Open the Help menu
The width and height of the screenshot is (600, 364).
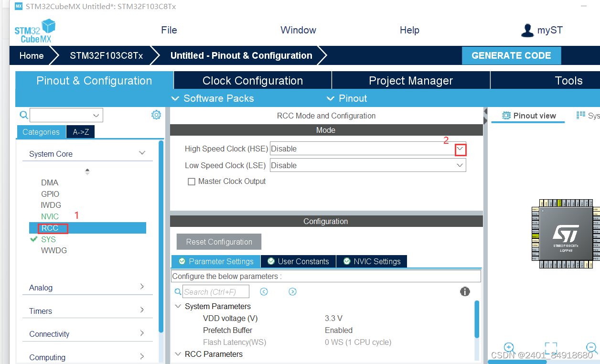tap(409, 30)
